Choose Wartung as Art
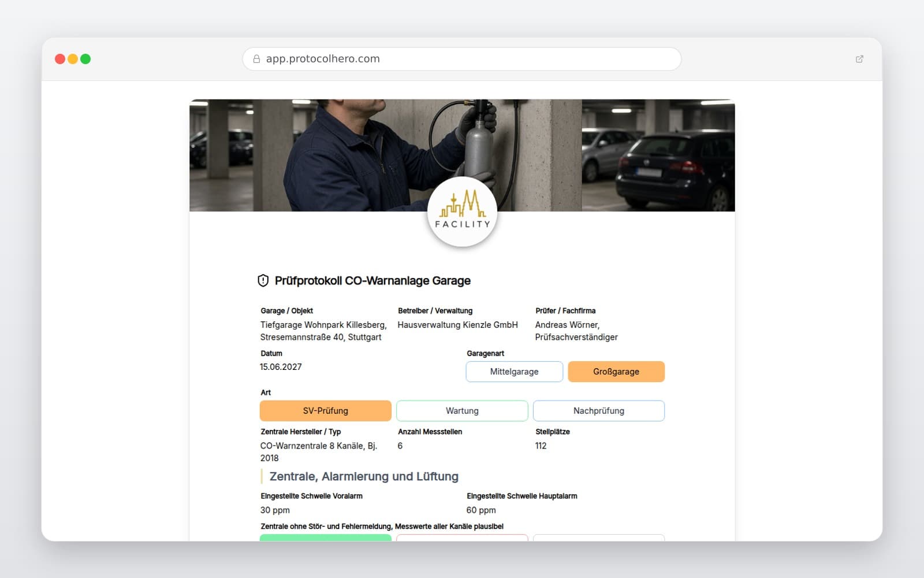924x578 pixels. click(462, 411)
